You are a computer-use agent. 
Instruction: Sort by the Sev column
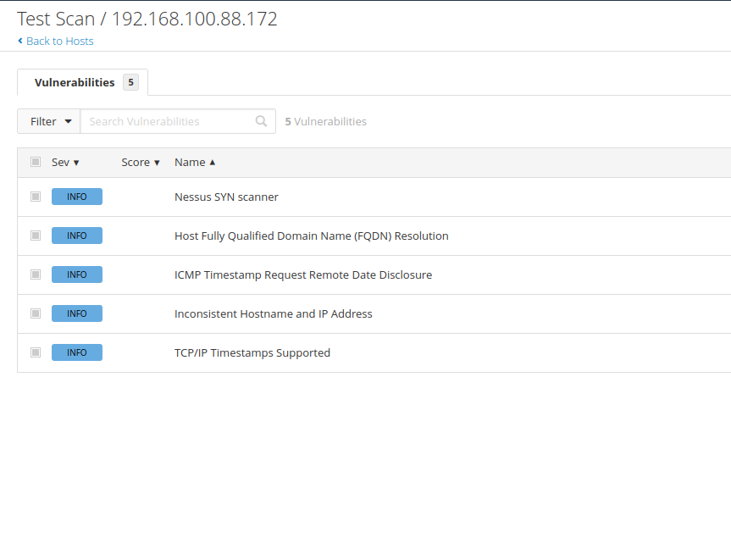pos(65,162)
